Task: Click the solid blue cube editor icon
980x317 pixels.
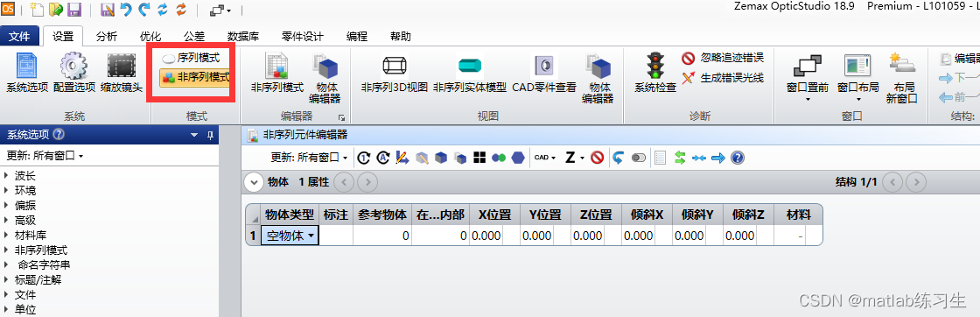Action: click(x=441, y=158)
